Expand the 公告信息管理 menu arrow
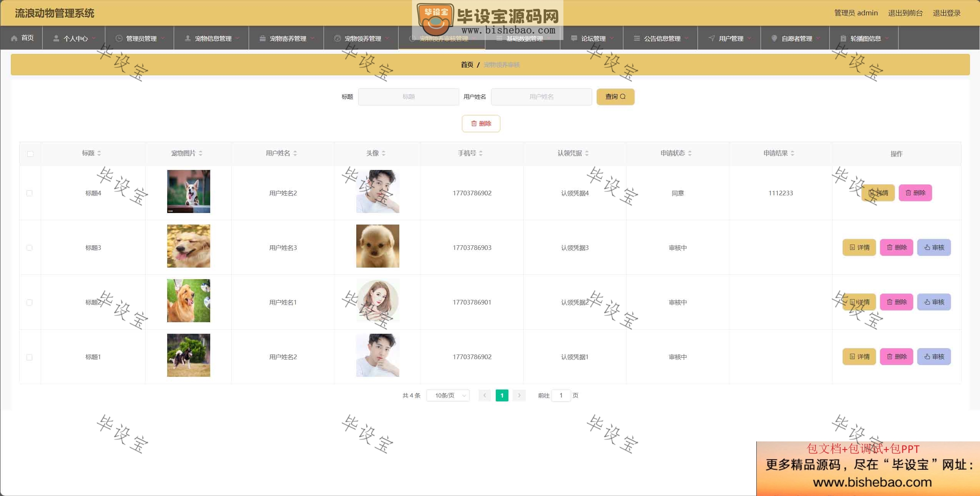980x496 pixels. tap(686, 38)
